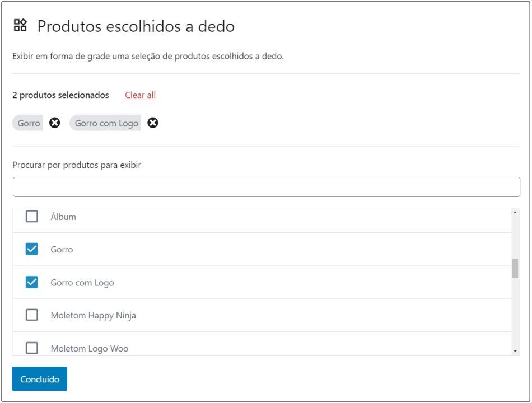Viewport: 532px width, 403px height.
Task: Click the product list scroll up arrow
Action: pos(515,213)
